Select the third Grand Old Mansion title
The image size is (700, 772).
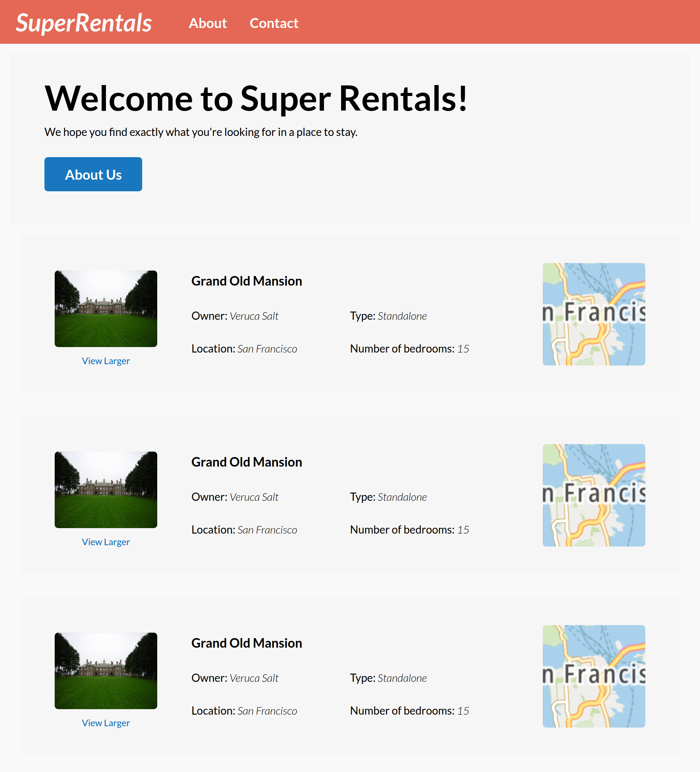tap(246, 643)
